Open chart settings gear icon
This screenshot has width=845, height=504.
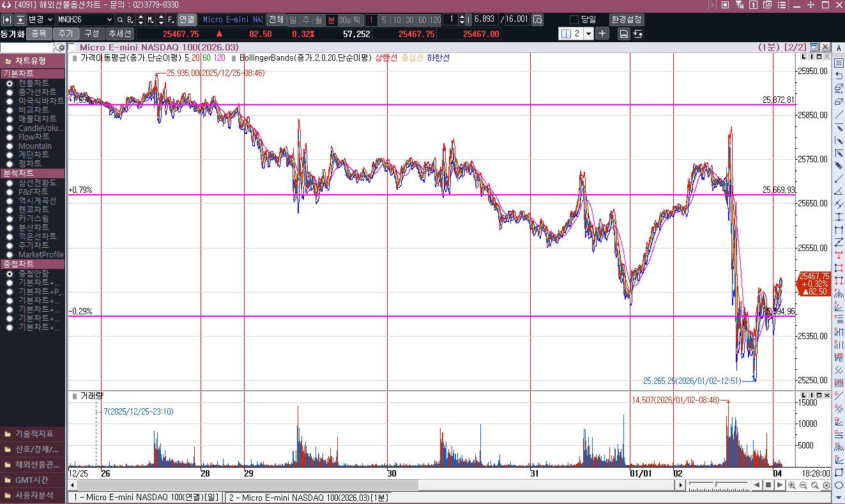[826, 485]
